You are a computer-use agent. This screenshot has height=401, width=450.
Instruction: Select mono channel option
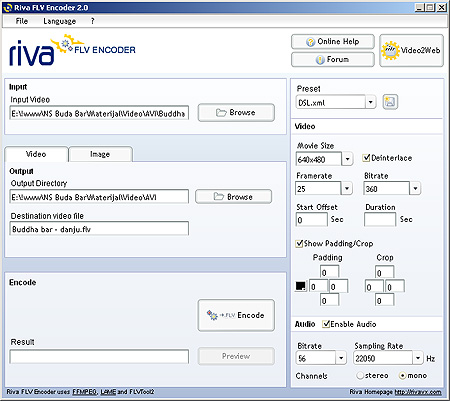pyautogui.click(x=403, y=376)
